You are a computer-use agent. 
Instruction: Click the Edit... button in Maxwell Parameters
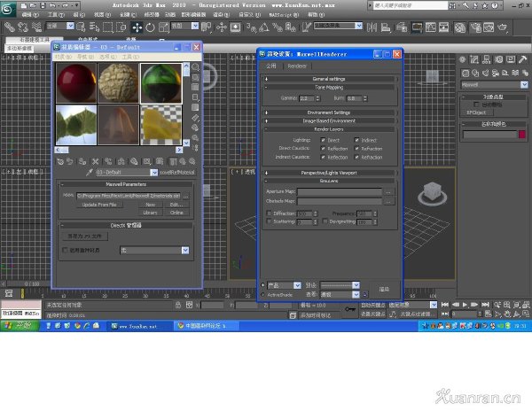tap(176, 205)
